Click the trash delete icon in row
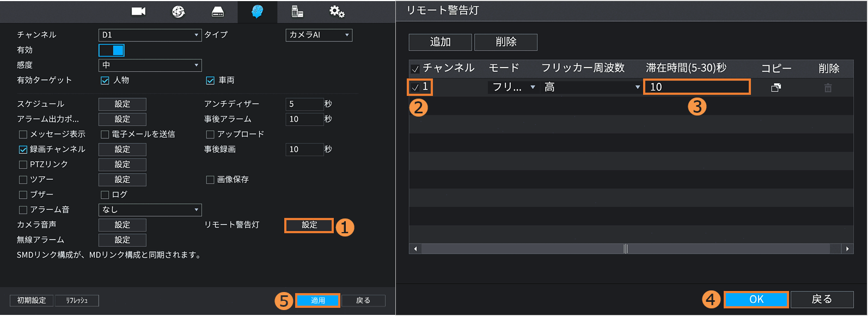The image size is (868, 328). point(828,88)
